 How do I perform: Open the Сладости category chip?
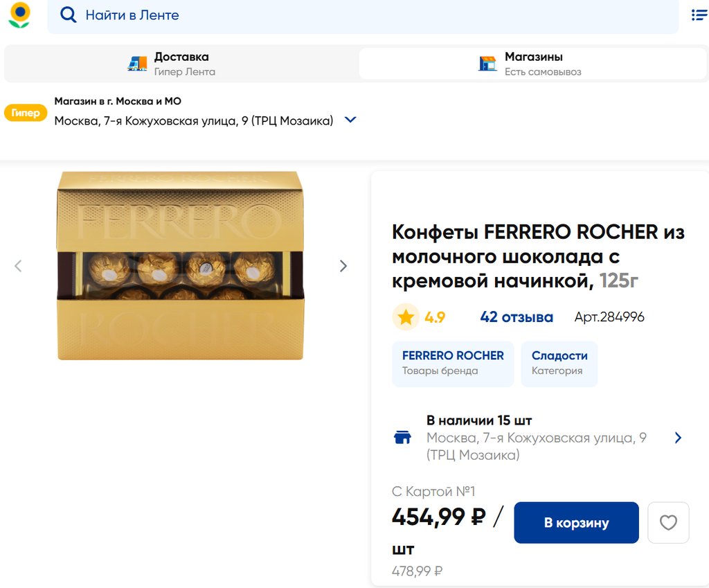(x=559, y=363)
